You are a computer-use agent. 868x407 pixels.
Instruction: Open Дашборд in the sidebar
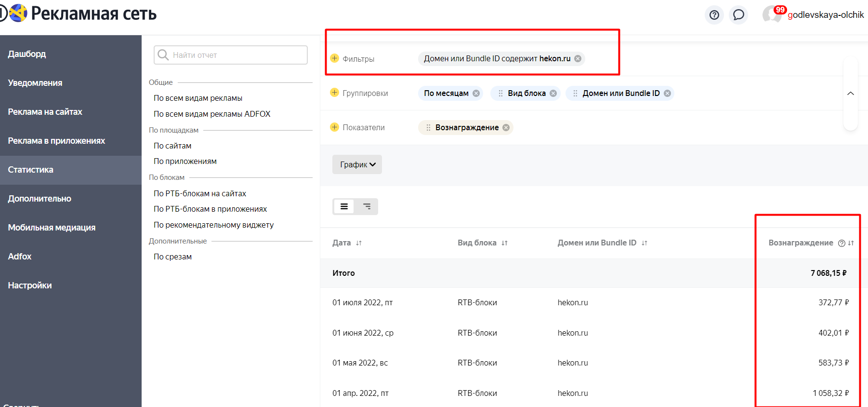pos(27,54)
